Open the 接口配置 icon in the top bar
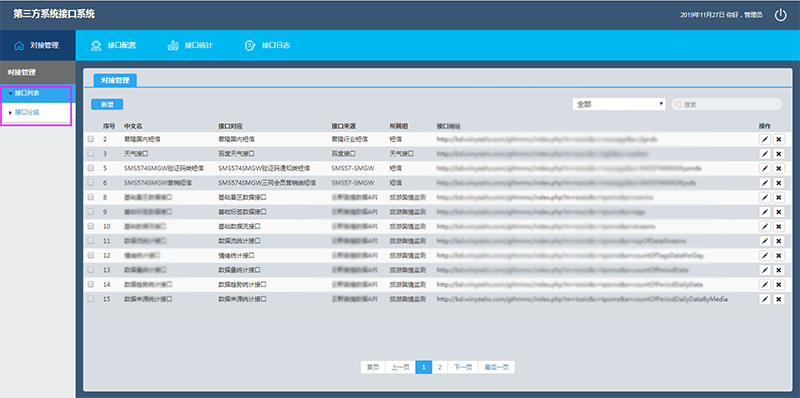800x398 pixels. click(x=96, y=45)
